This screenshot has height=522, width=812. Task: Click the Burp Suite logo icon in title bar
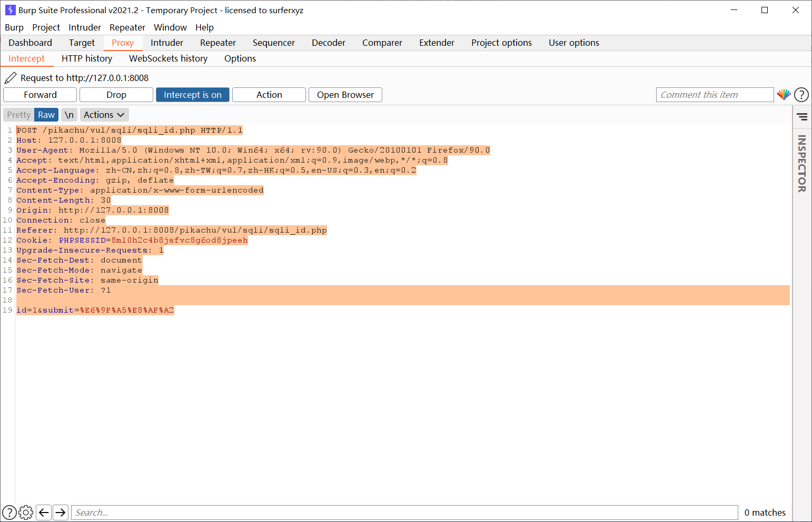point(10,10)
